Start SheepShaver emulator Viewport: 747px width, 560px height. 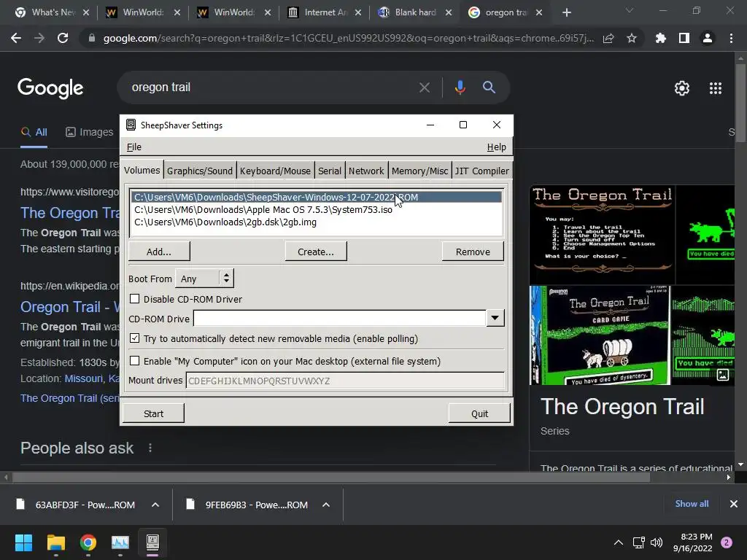(153, 413)
